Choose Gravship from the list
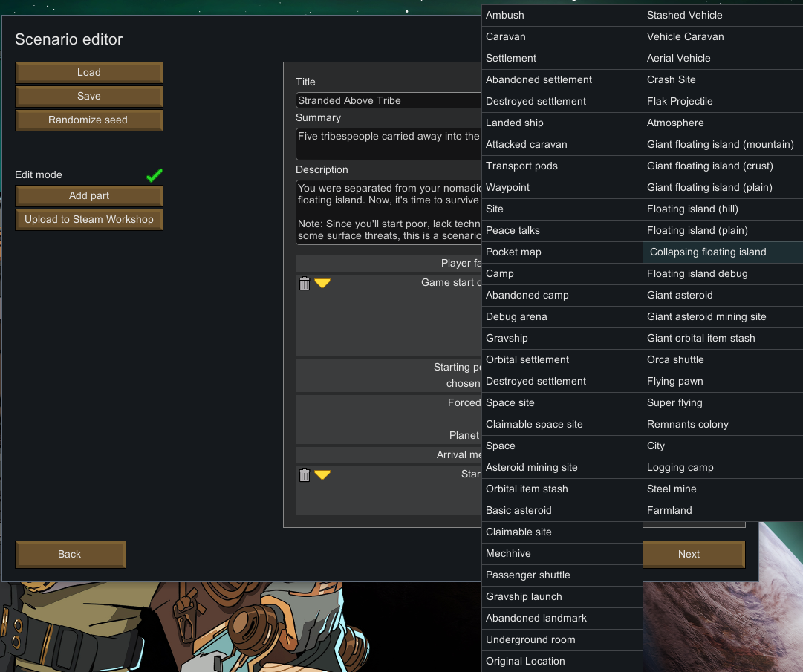 tap(562, 338)
